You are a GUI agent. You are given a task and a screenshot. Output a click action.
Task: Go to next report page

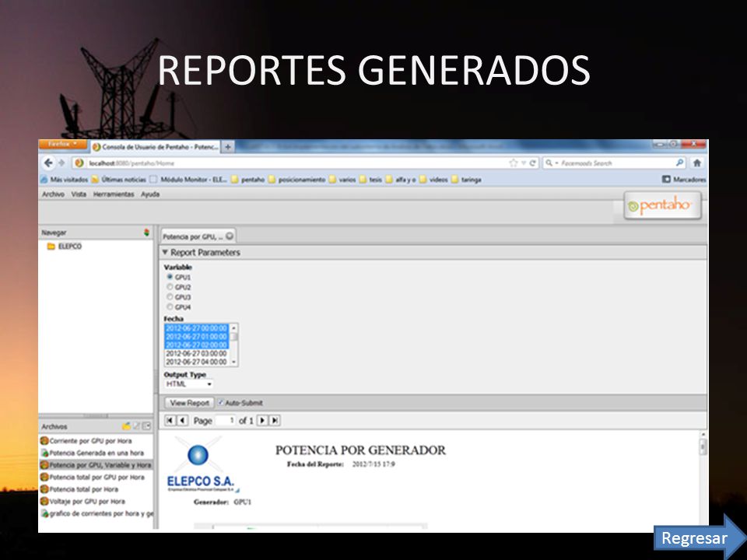[262, 421]
